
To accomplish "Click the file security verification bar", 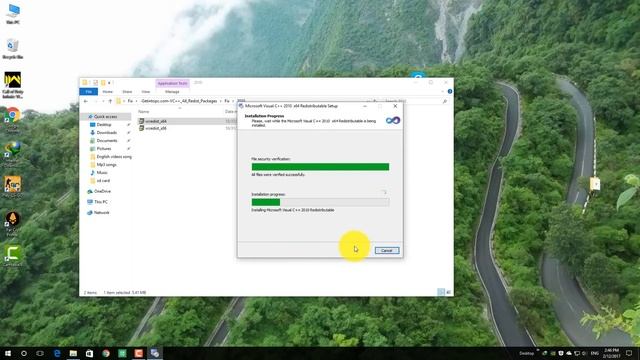I will (320, 167).
